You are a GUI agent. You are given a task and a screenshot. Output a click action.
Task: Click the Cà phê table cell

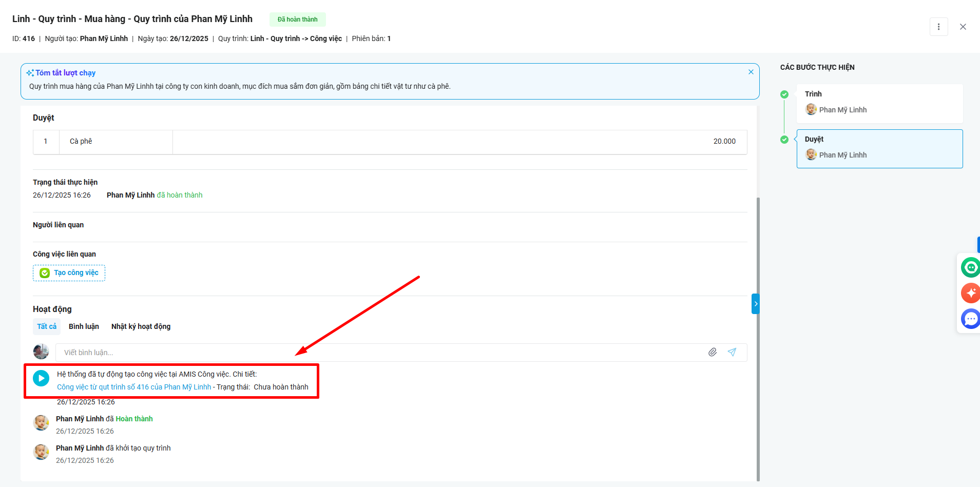(x=116, y=142)
